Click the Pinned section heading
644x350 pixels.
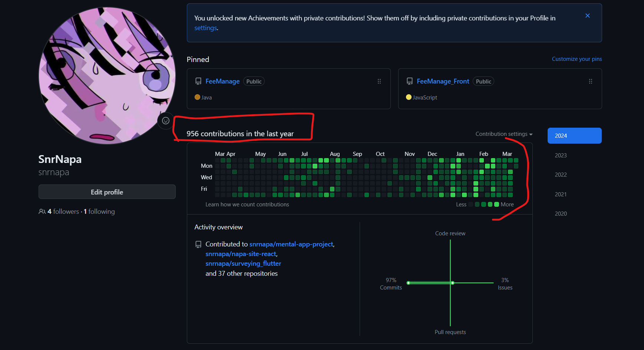(x=198, y=59)
